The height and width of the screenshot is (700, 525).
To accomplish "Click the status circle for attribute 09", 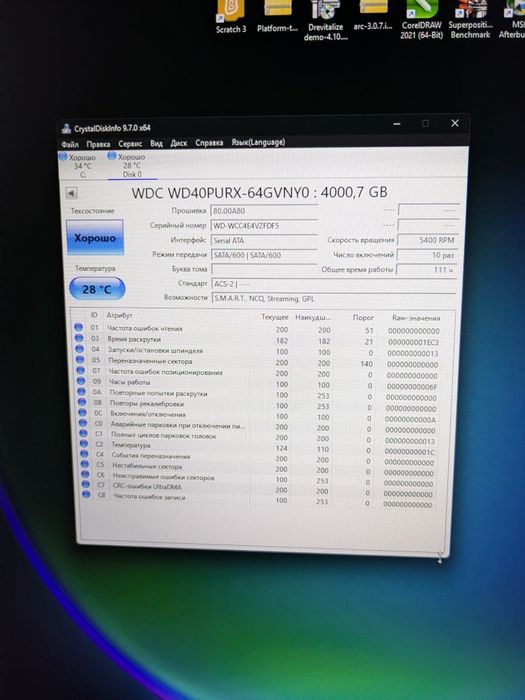I will pyautogui.click(x=81, y=381).
